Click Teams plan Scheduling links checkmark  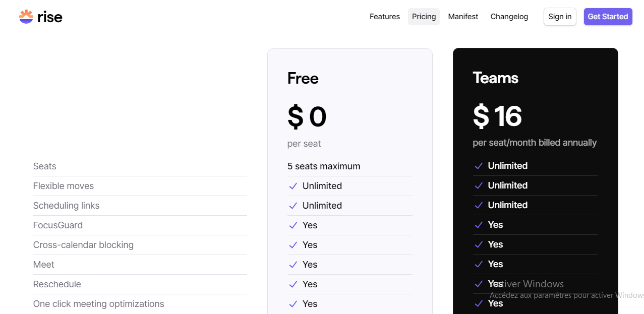click(479, 205)
